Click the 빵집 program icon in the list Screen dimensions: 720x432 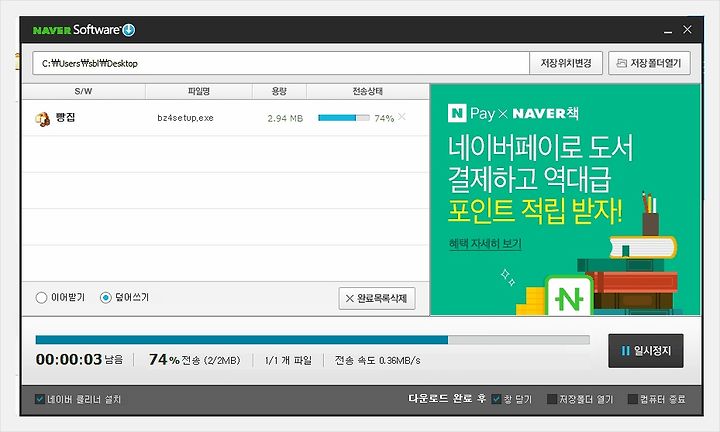coord(42,119)
